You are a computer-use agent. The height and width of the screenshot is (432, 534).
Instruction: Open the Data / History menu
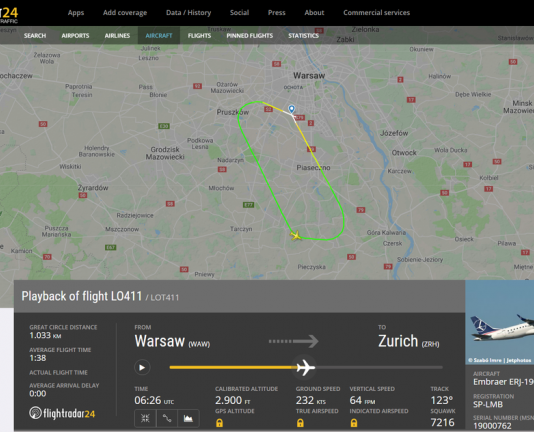[x=188, y=13]
